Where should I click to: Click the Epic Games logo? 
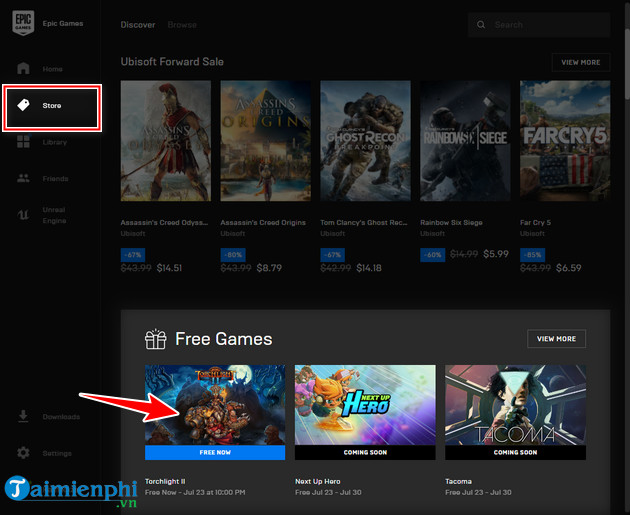pyautogui.click(x=23, y=23)
